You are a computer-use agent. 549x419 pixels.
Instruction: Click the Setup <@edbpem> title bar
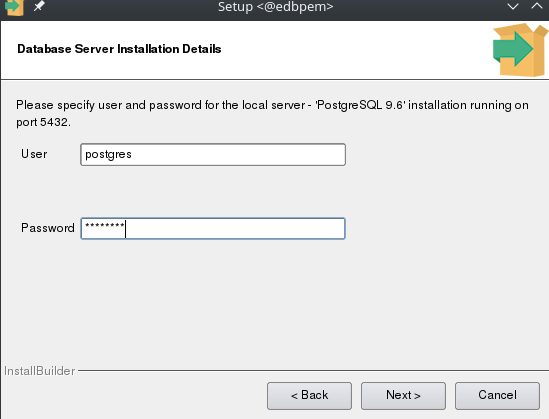(276, 7)
